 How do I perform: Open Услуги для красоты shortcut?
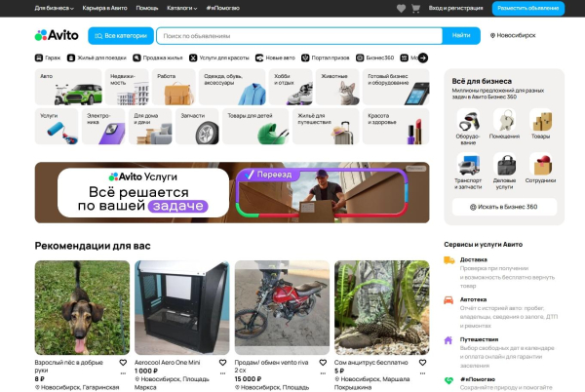(x=219, y=58)
